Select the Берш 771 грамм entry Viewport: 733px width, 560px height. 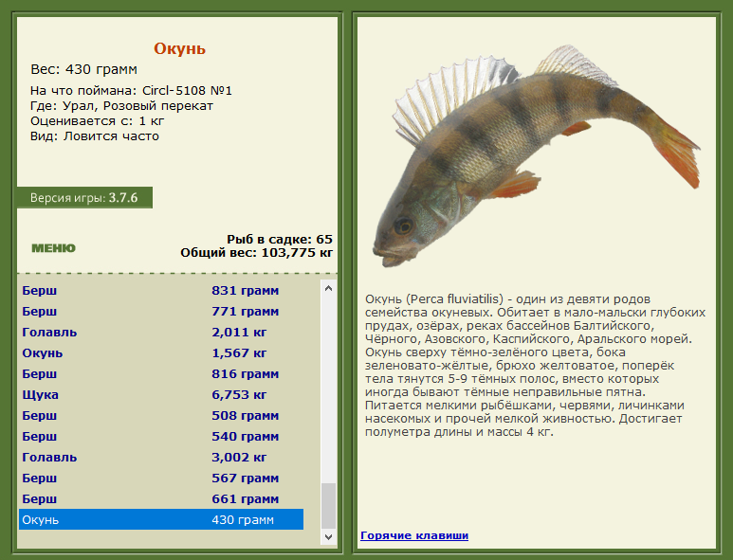pyautogui.click(x=160, y=312)
